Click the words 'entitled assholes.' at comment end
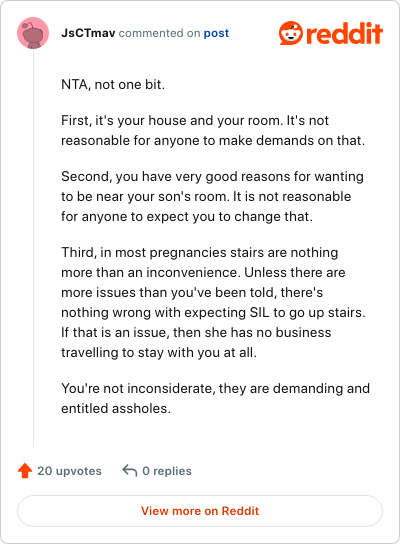 116,408
